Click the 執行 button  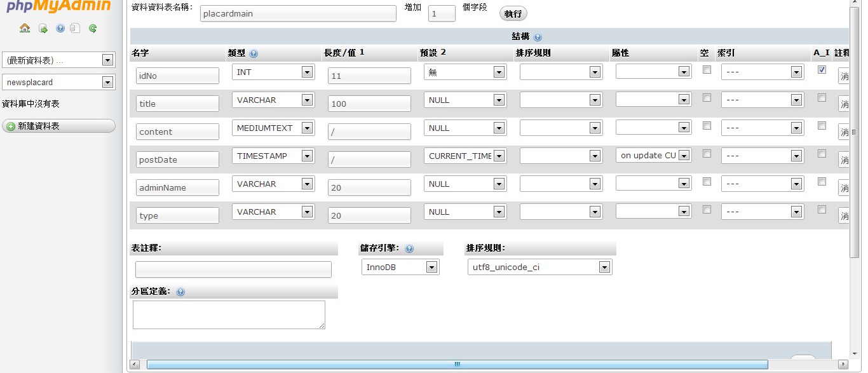click(x=513, y=14)
